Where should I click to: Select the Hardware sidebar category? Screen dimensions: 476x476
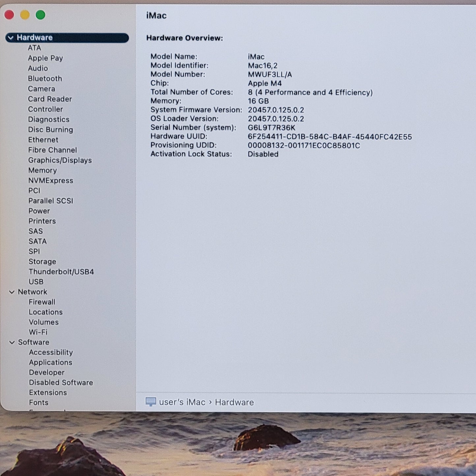[x=67, y=38]
